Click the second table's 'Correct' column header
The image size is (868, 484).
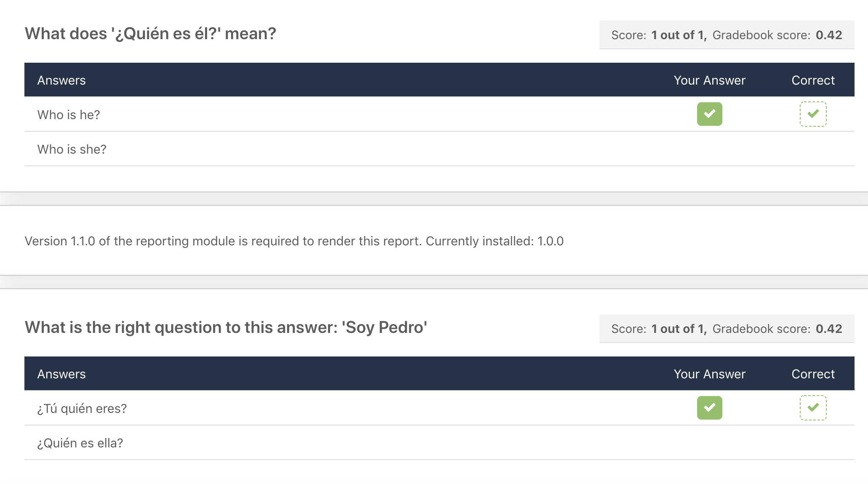(813, 374)
